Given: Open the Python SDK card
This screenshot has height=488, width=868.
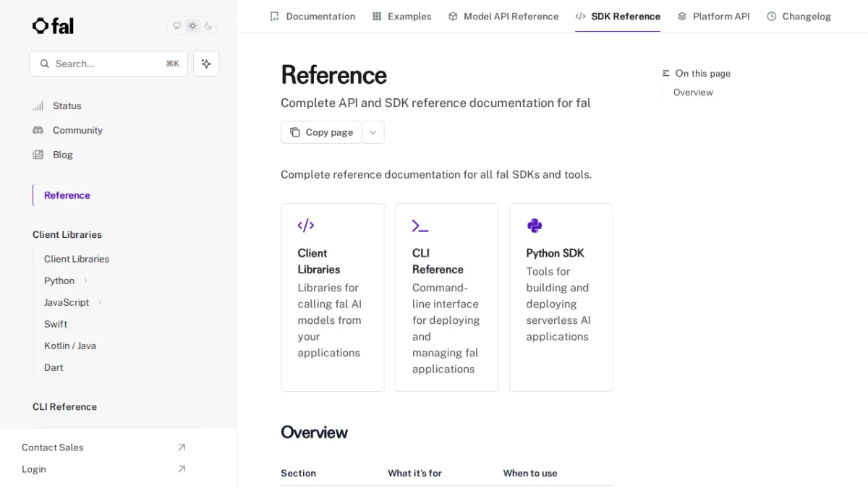Looking at the screenshot, I should (561, 298).
